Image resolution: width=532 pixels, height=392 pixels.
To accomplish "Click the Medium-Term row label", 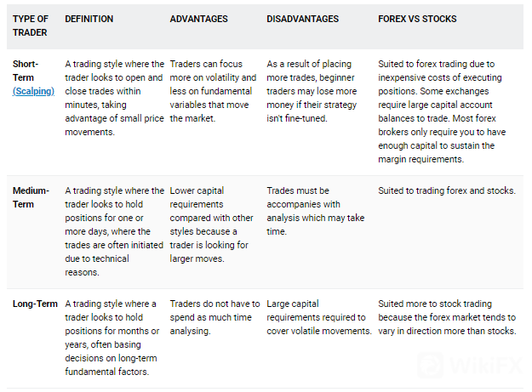I will click(31, 197).
